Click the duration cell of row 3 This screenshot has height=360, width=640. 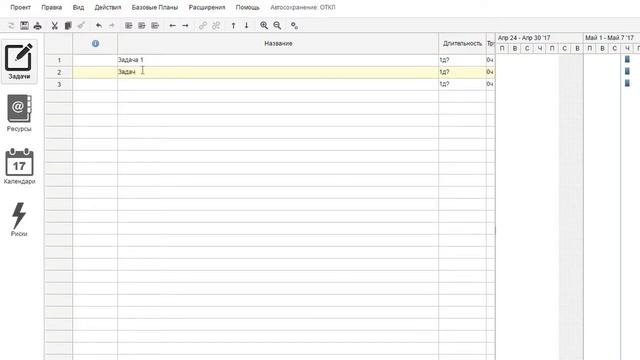tap(462, 84)
